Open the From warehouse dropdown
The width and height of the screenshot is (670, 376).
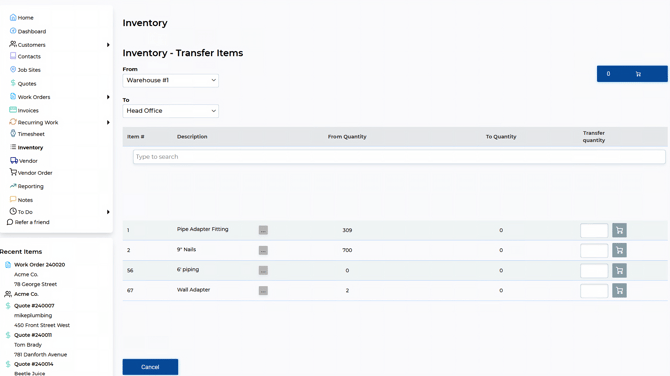click(170, 80)
